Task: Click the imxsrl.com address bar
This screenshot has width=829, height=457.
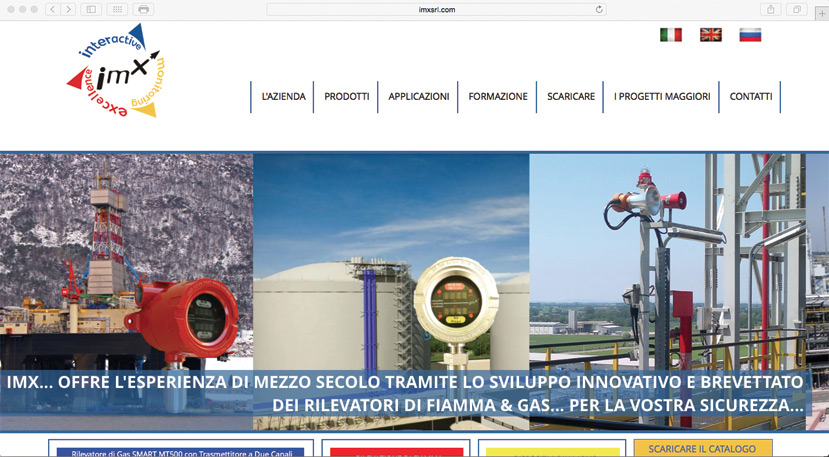Action: (437, 9)
